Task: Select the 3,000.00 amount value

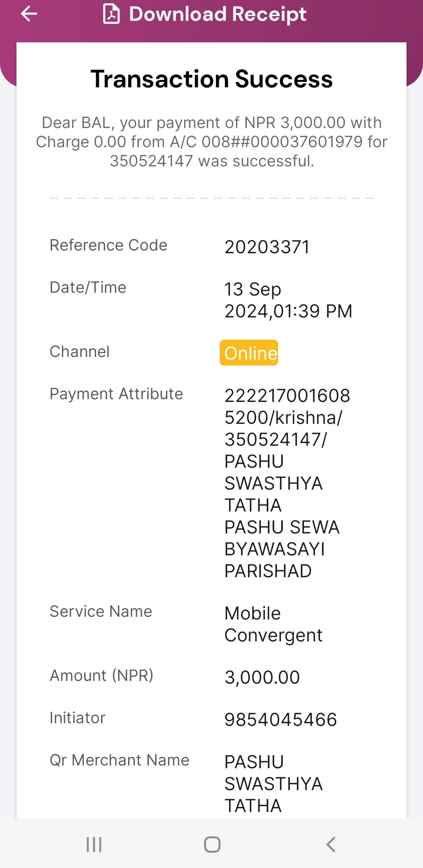Action: 262,677
